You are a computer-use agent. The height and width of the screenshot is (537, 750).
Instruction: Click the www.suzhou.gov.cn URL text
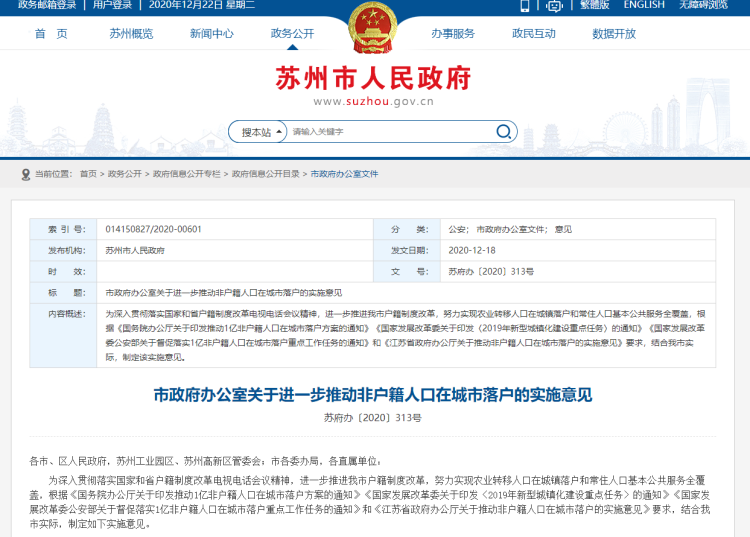pyautogui.click(x=374, y=101)
